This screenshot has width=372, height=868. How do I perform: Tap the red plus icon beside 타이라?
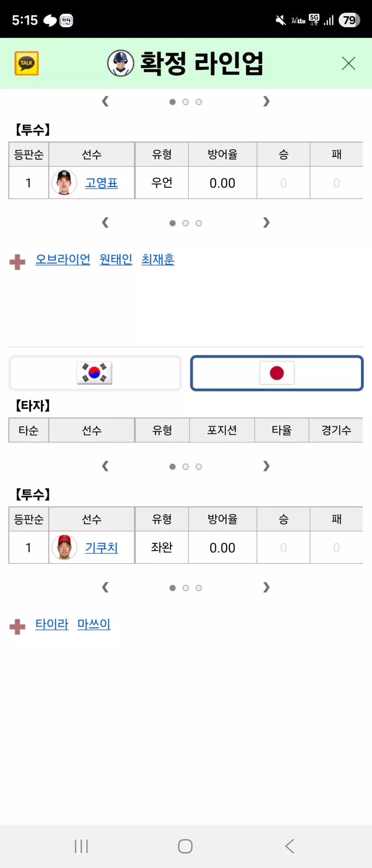click(x=18, y=626)
